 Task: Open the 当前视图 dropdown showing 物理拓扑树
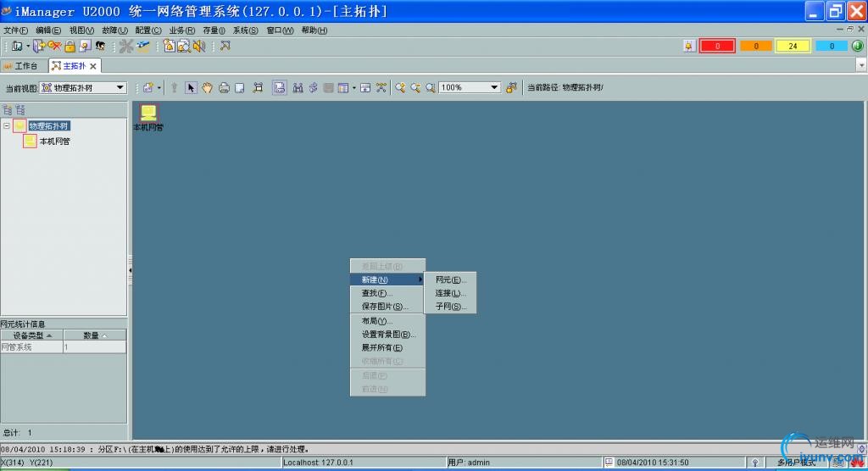[83, 87]
